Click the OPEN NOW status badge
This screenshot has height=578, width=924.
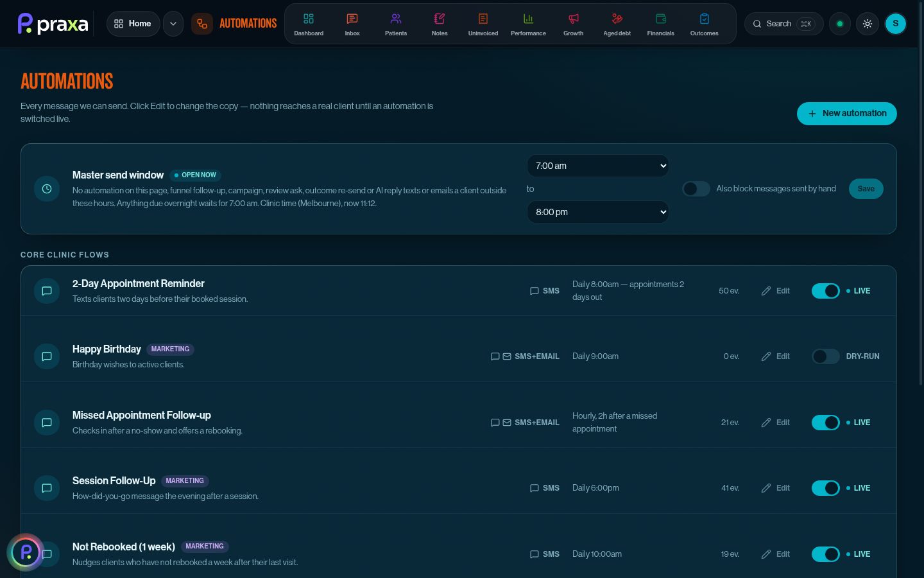pos(196,175)
